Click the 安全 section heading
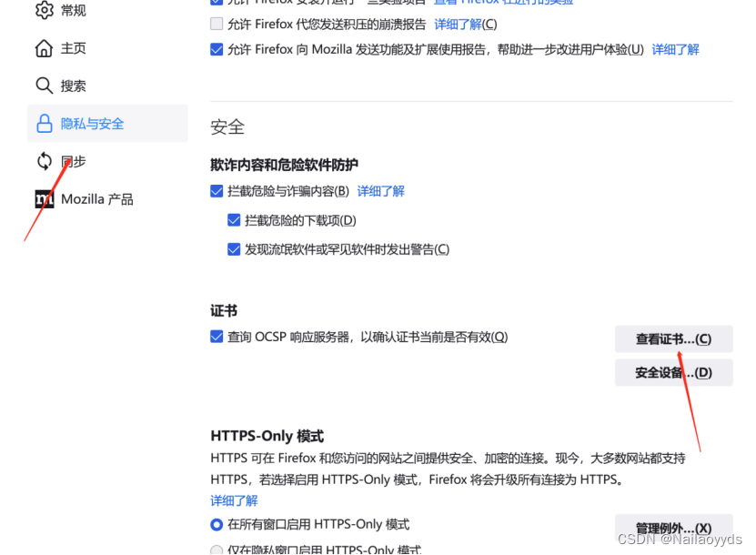The image size is (756, 555). tap(227, 127)
